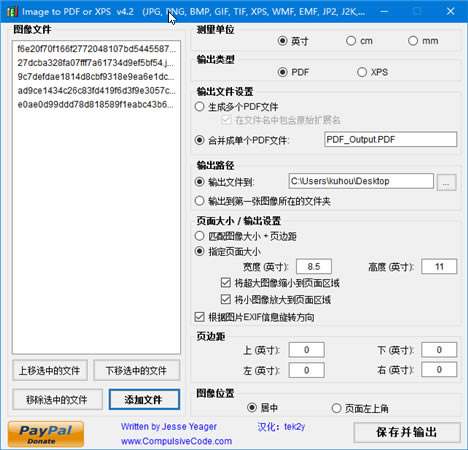The image size is (468, 450).
Task: Click the page width field 8.5
Action: (314, 266)
